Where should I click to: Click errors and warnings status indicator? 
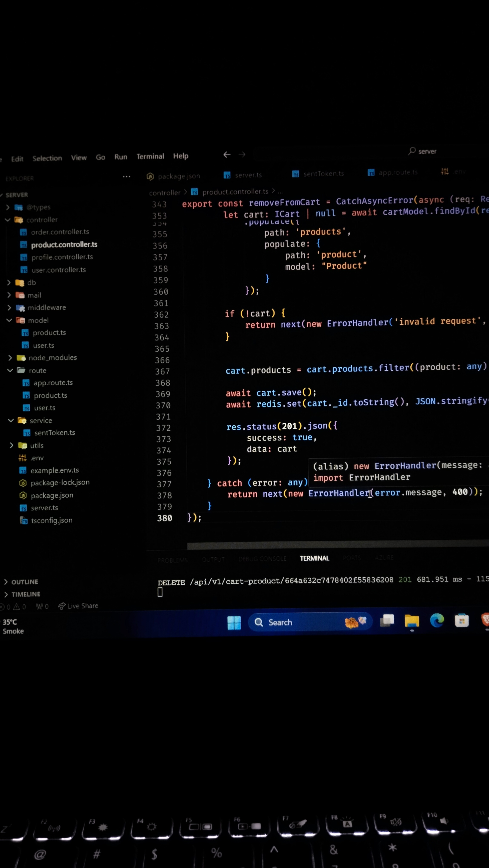click(x=13, y=607)
